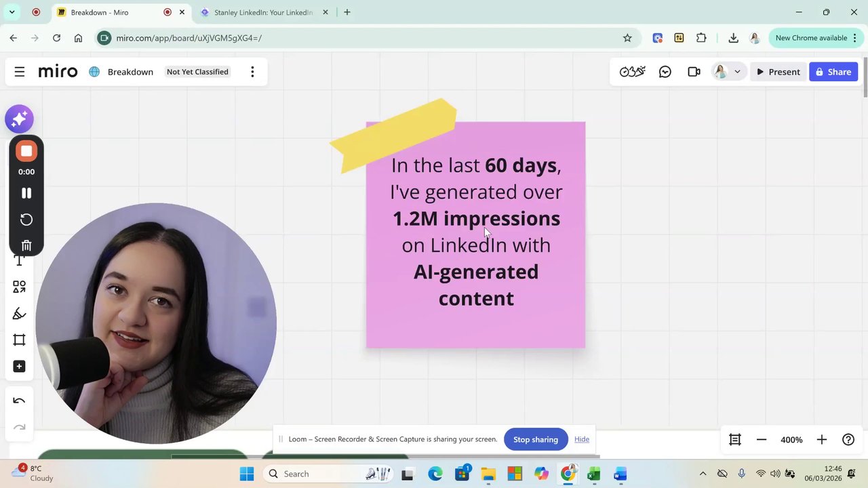Click the Breakdown board name

(130, 72)
